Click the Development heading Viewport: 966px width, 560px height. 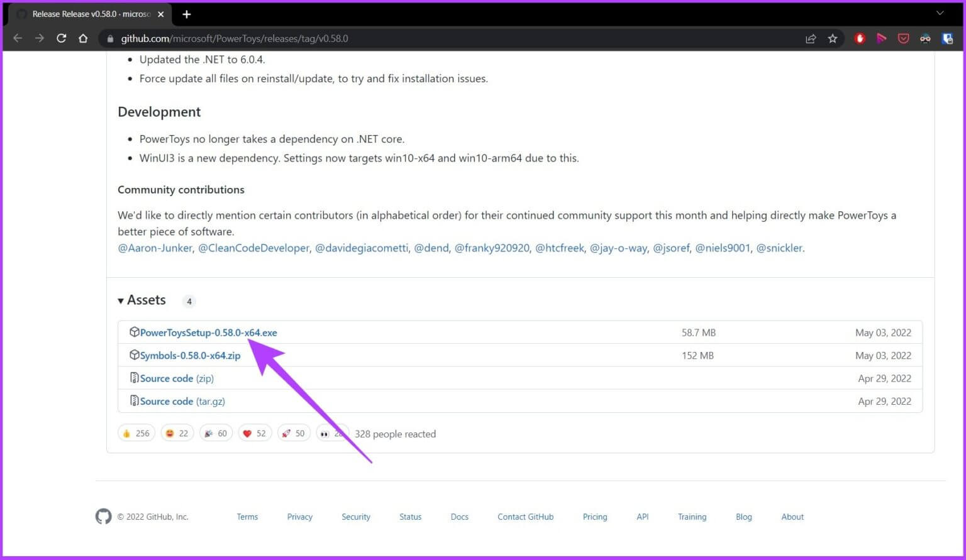click(x=159, y=112)
